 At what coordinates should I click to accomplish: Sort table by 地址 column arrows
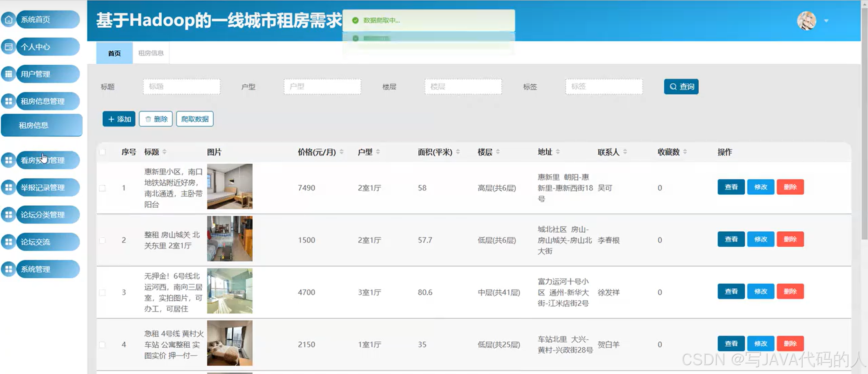pyautogui.click(x=558, y=152)
